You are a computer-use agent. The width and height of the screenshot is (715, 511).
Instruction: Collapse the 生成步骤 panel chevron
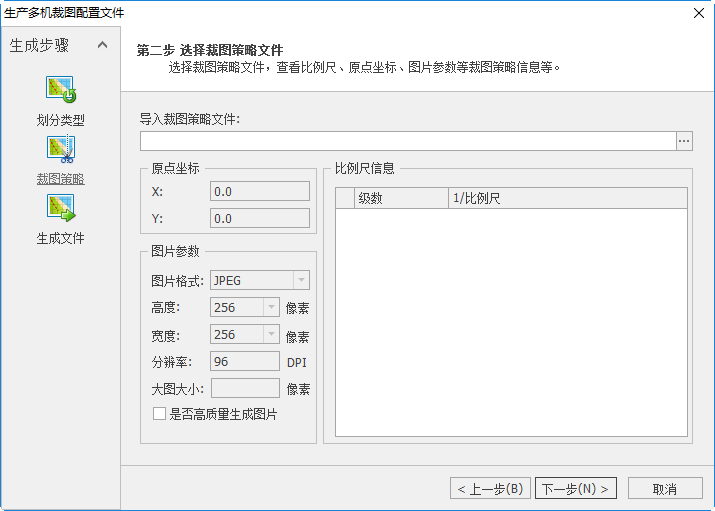click(x=102, y=46)
